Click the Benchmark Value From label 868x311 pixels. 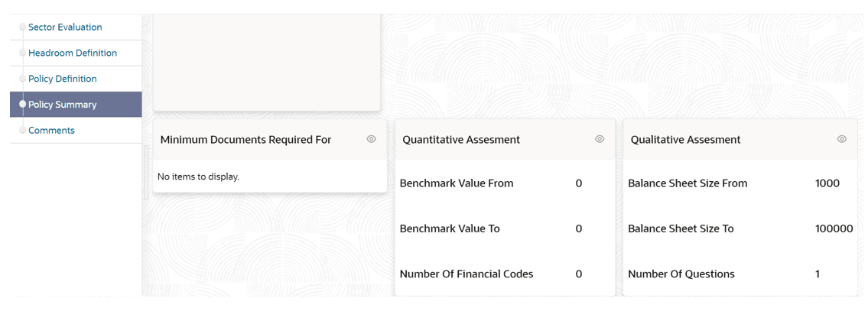[x=457, y=183]
